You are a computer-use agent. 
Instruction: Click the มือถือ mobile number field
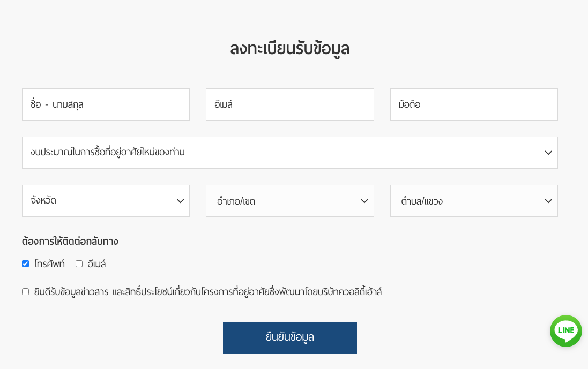tap(473, 104)
